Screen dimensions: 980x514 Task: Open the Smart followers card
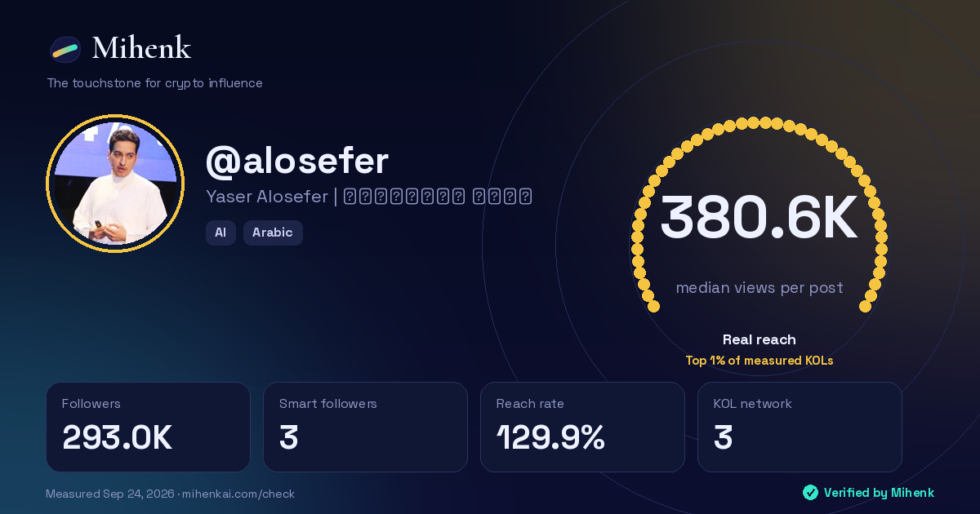point(365,427)
